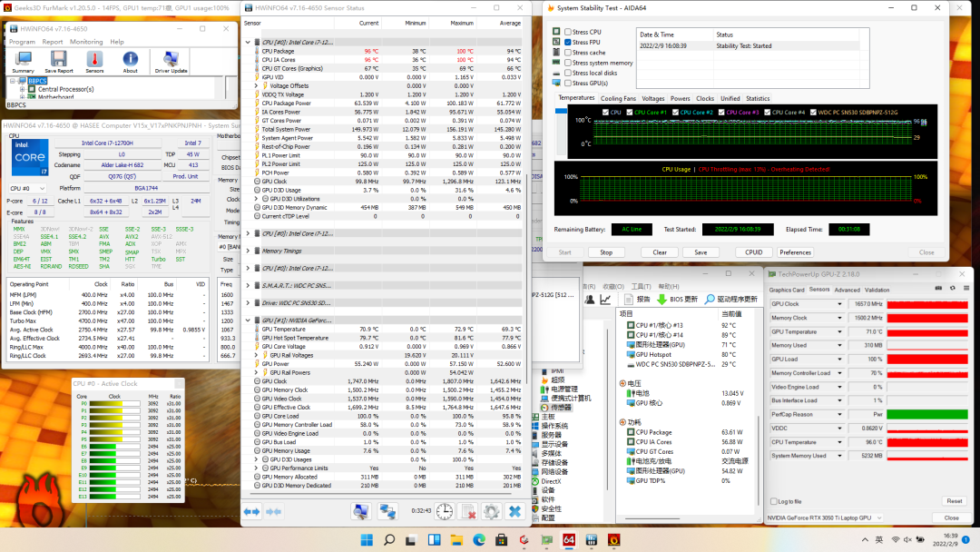Image resolution: width=980 pixels, height=552 pixels.
Task: Toggle the Log to file checkbox in GPU-Z
Action: 772,501
